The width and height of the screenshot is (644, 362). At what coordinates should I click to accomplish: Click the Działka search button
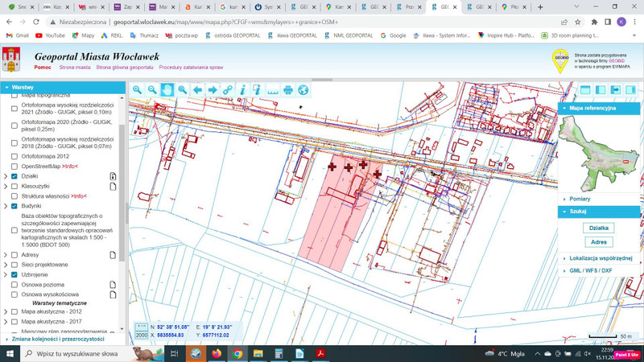coord(599,228)
